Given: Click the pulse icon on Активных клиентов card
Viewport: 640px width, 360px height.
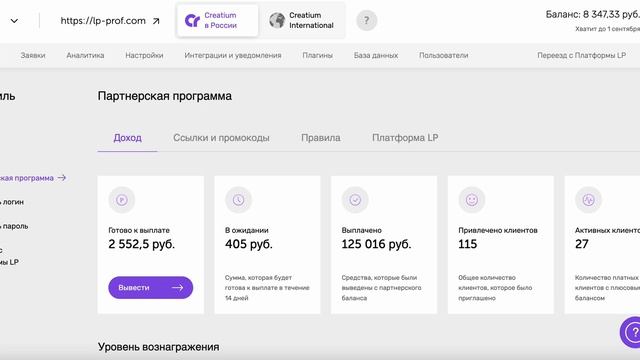Looking at the screenshot, I should click(x=588, y=200).
